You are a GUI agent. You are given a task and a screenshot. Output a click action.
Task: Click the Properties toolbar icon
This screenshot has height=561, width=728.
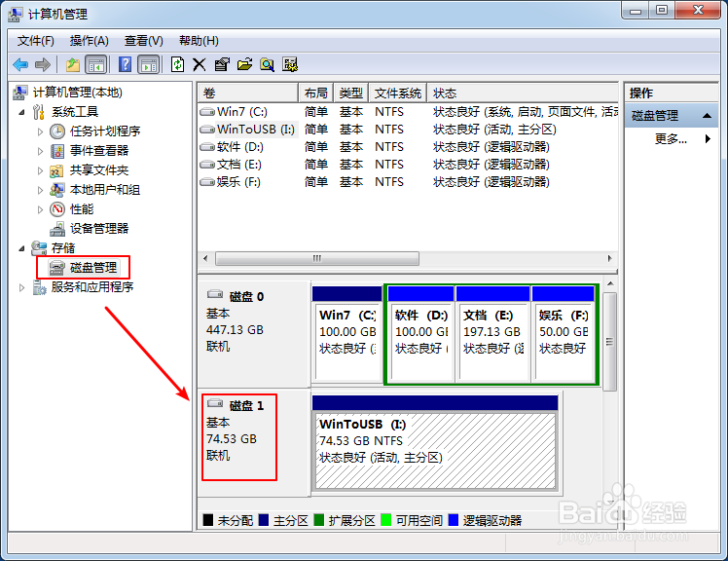coord(222,64)
